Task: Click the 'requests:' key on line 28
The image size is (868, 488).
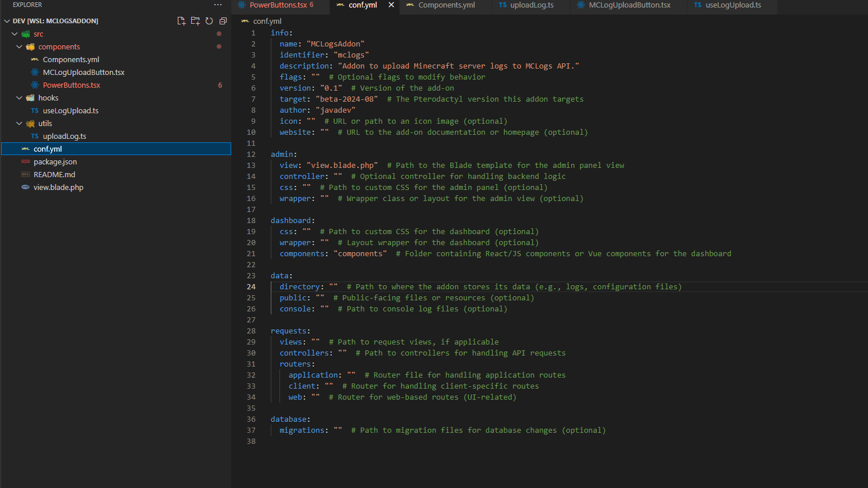Action: [x=291, y=331]
